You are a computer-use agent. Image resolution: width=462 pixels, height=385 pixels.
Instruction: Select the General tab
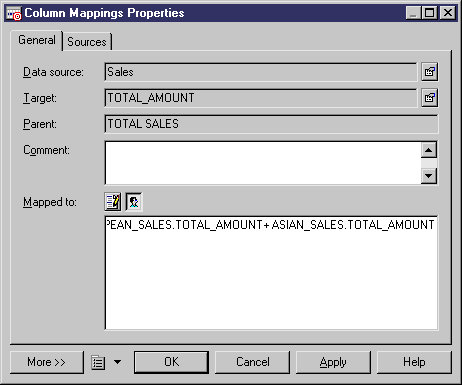click(x=37, y=40)
